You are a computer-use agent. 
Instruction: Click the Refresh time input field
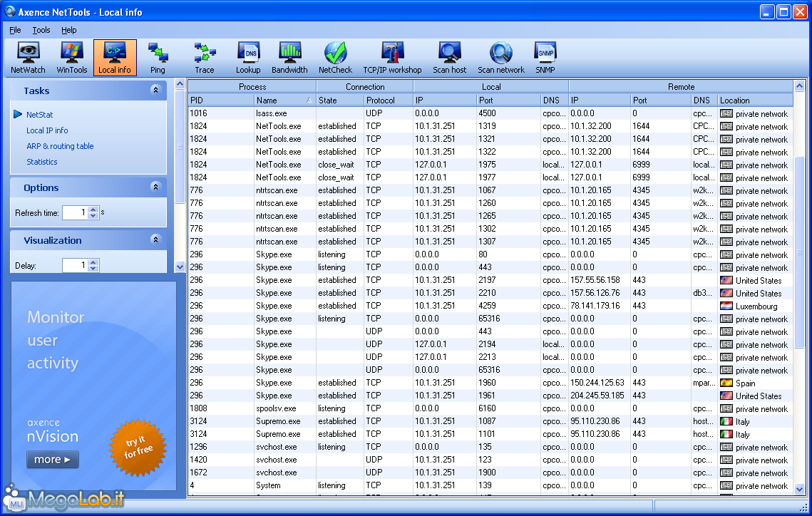[x=75, y=212]
